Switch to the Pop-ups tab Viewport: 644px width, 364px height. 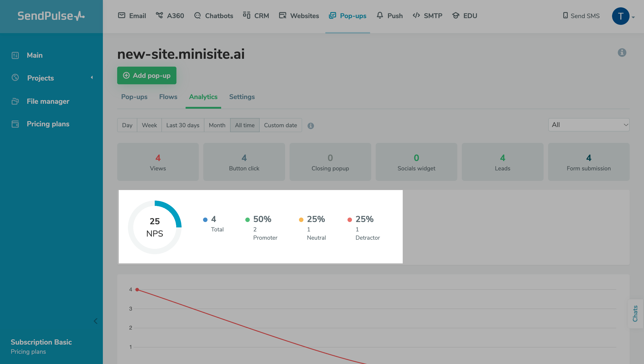point(134,97)
